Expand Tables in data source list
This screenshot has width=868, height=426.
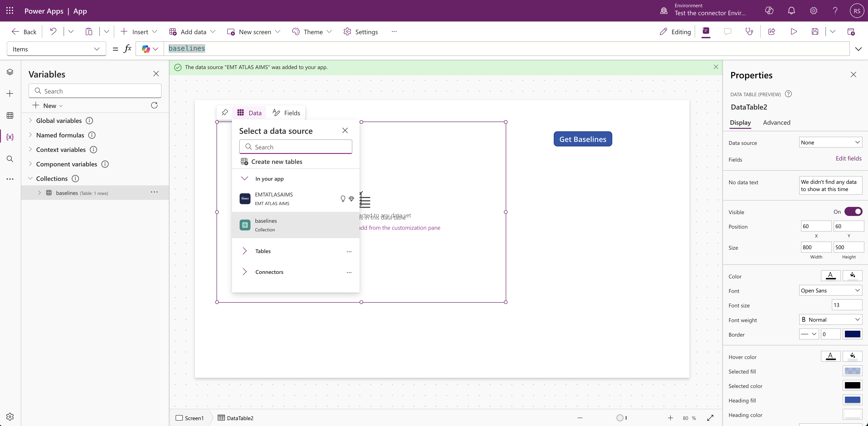pyautogui.click(x=245, y=251)
